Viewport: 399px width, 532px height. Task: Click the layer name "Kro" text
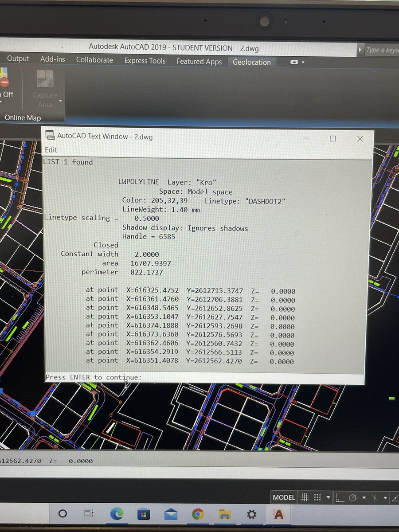pos(207,182)
